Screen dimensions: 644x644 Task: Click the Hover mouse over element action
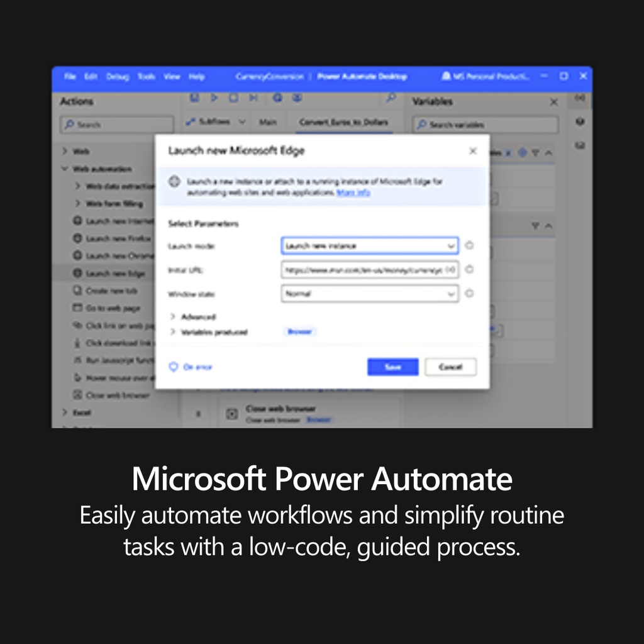pos(114,377)
